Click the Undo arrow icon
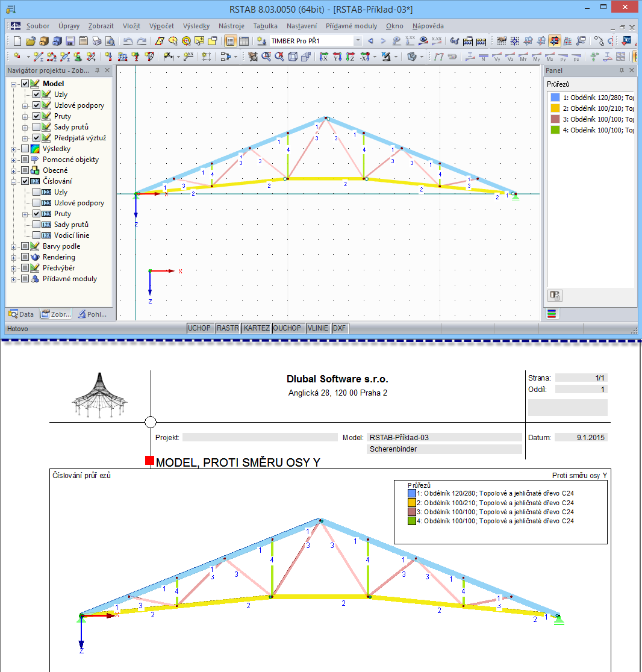Image resolution: width=642 pixels, height=672 pixels. 128,41
